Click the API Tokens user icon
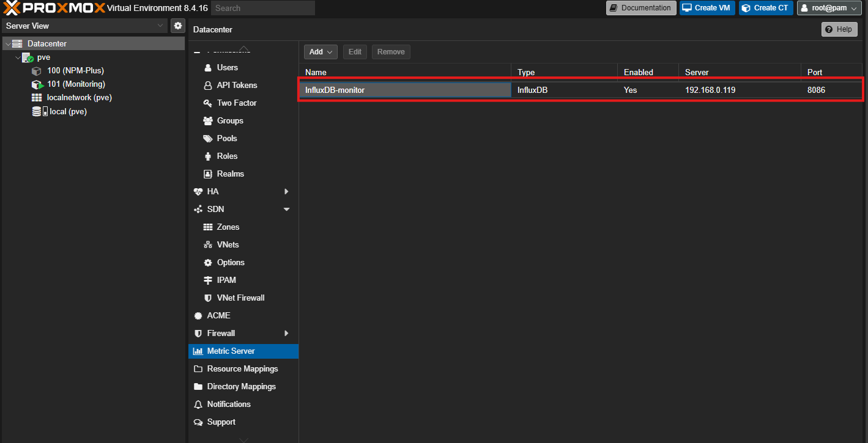868x443 pixels. [x=208, y=86]
